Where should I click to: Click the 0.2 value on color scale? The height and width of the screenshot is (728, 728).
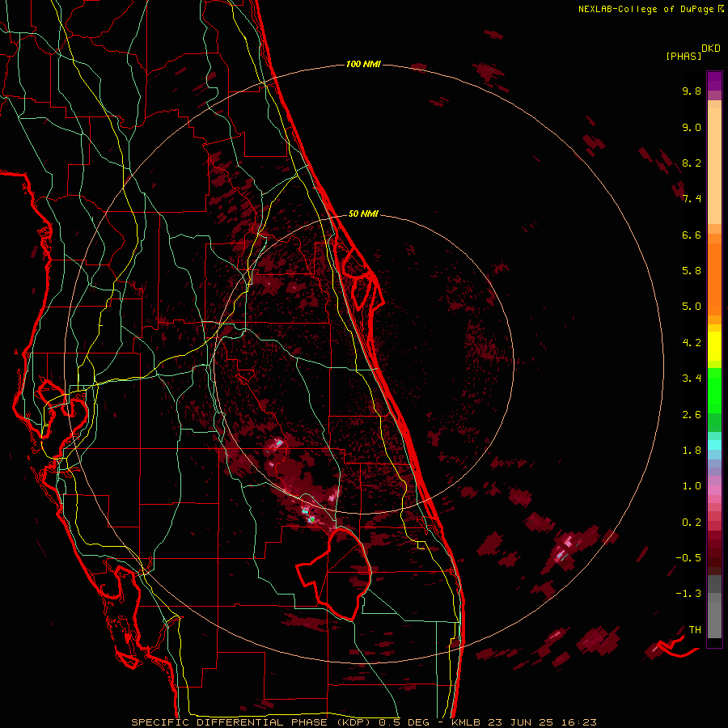pos(692,523)
